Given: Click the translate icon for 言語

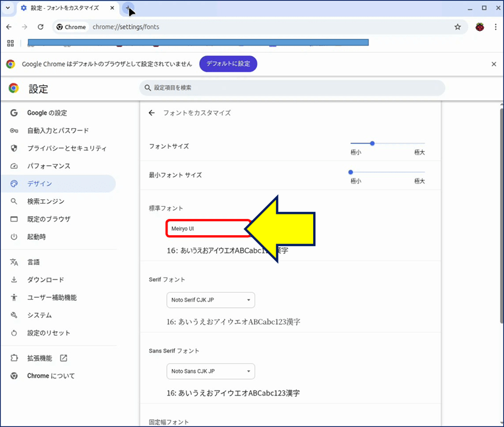Looking at the screenshot, I should point(14,262).
